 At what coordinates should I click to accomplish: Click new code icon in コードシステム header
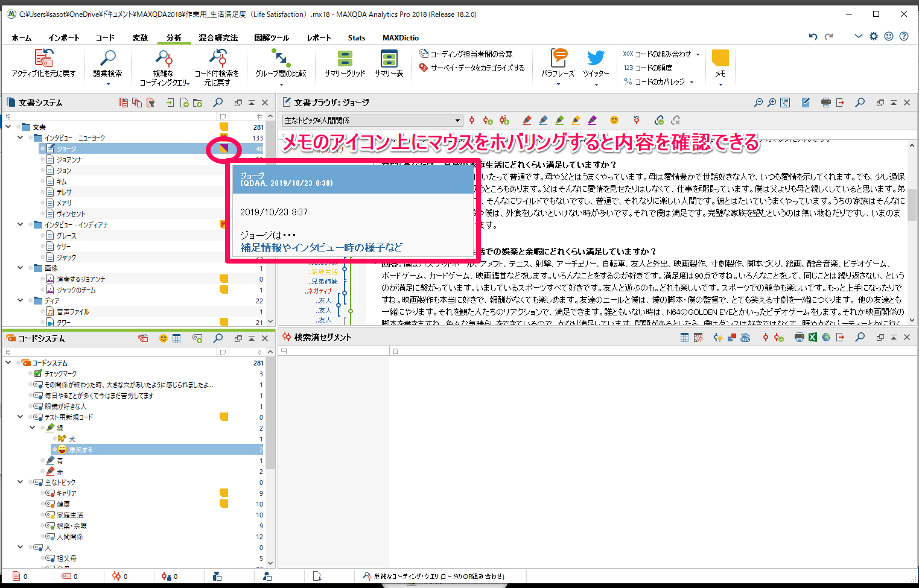click(198, 339)
